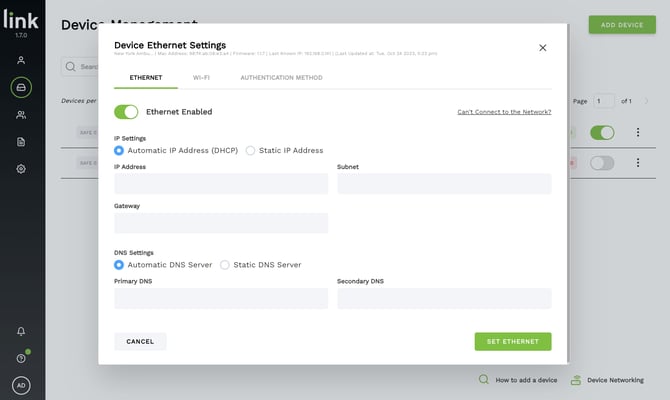Click the link logo in sidebar
670x400 pixels.
click(x=21, y=20)
